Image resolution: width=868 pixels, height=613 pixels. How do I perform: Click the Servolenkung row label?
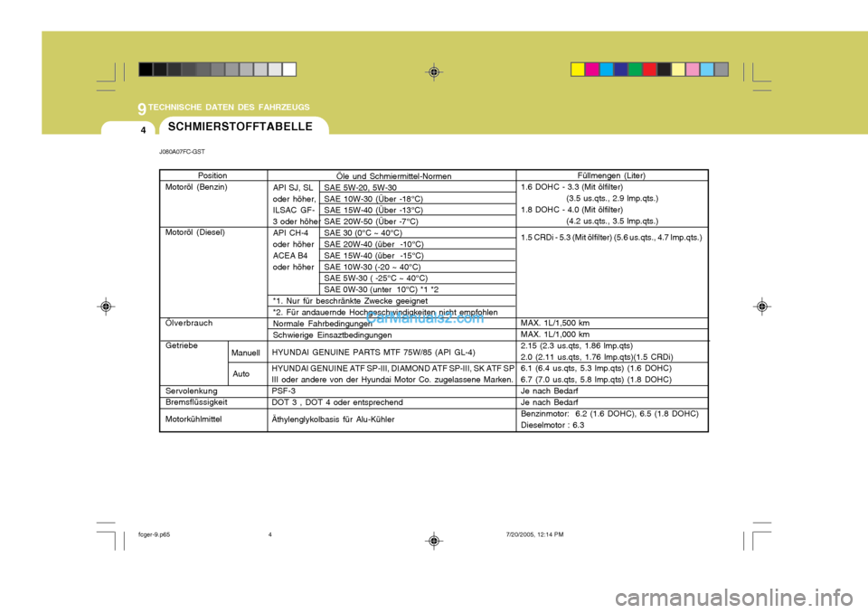[x=192, y=391]
